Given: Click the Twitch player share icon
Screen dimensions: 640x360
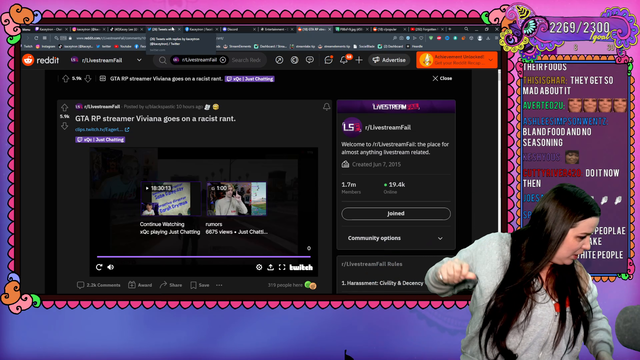Looking at the screenshot, I should coord(271,267).
